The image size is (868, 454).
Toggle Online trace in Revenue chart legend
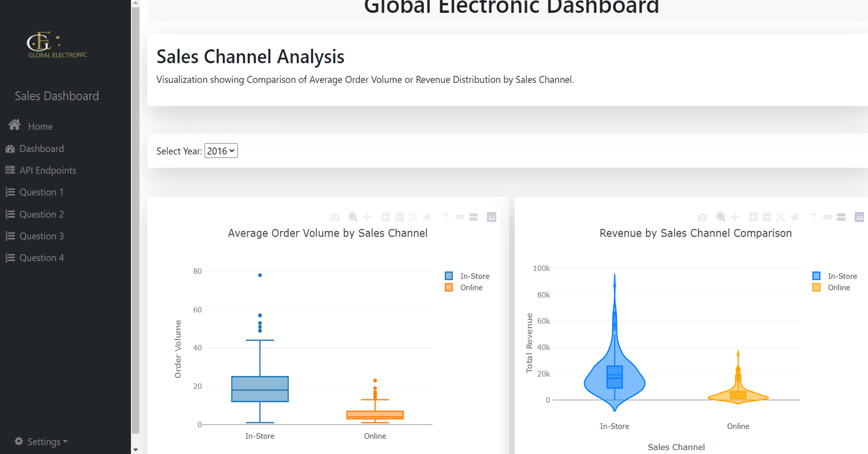point(838,288)
